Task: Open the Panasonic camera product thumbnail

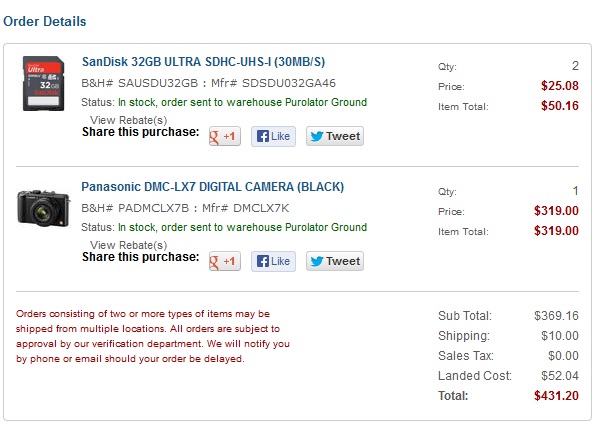Action: pyautogui.click(x=43, y=208)
